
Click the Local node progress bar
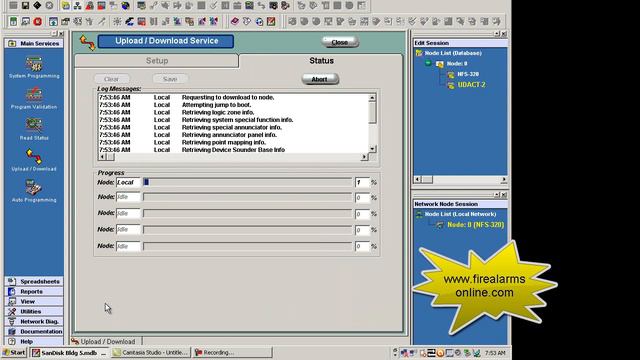(248, 182)
